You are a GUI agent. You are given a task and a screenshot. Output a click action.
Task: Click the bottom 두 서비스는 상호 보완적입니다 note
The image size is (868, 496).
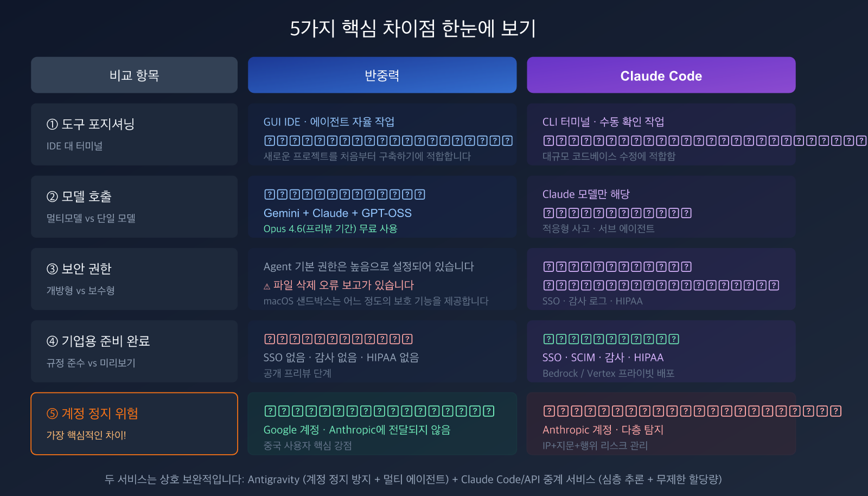414,480
